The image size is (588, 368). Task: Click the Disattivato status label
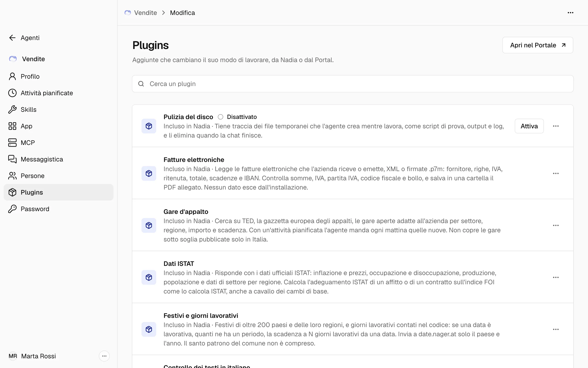pyautogui.click(x=242, y=117)
